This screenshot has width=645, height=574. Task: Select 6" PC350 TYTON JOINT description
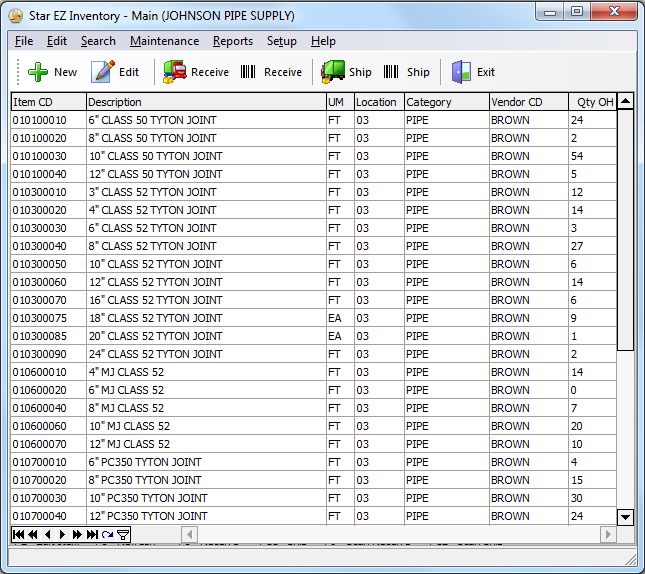point(145,462)
